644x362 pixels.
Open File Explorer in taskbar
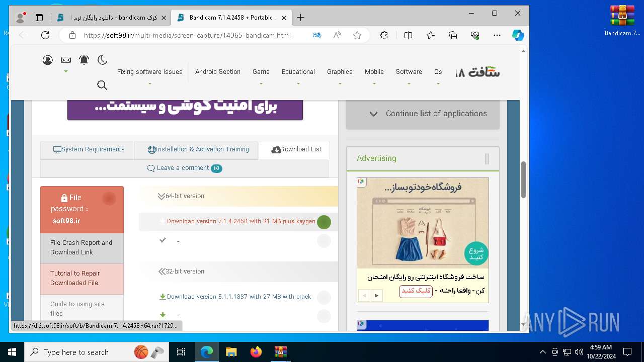231,352
